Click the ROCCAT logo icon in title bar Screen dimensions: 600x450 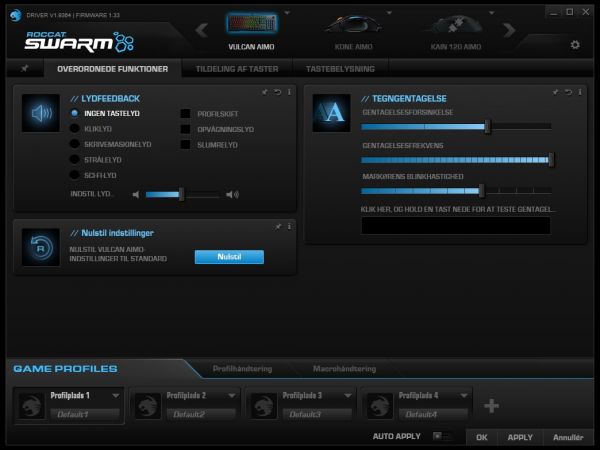pyautogui.click(x=16, y=15)
